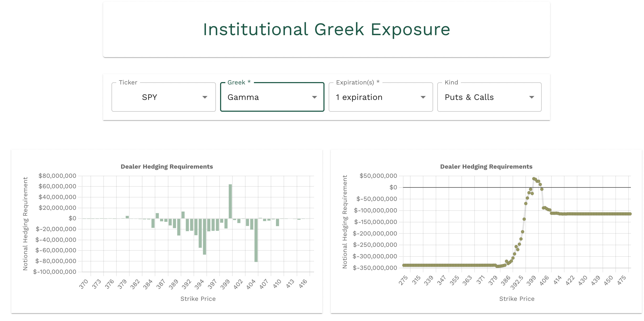Click the Strike Price label under line chart
The image size is (644, 321).
click(517, 299)
